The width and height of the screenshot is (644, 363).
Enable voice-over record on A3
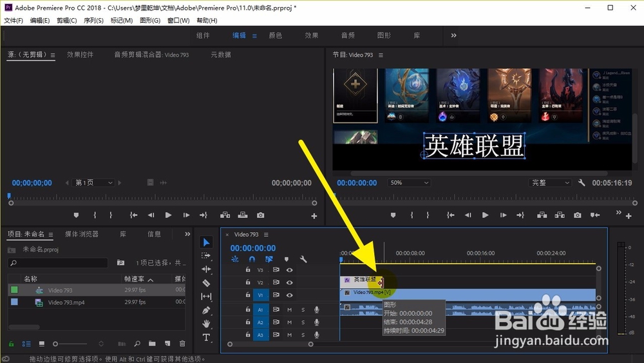coord(317,335)
